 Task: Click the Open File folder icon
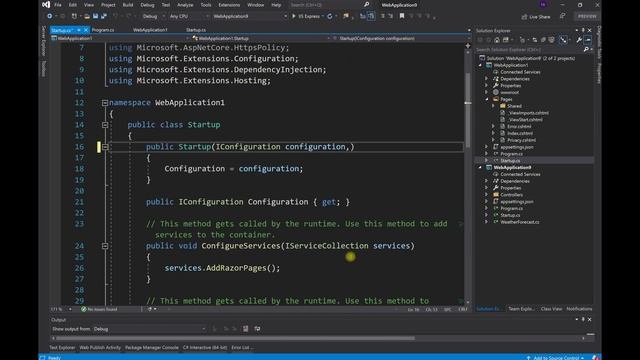(x=87, y=16)
